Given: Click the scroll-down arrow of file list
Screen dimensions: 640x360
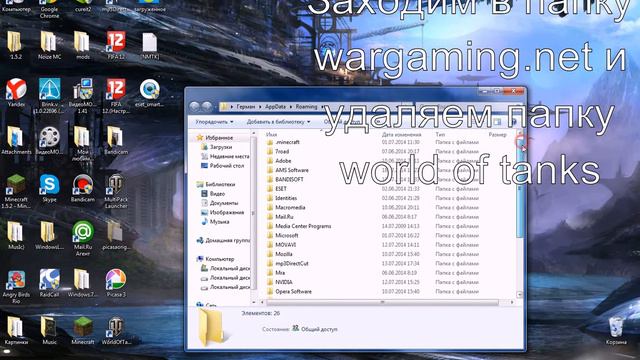Looking at the screenshot, I should (520, 294).
